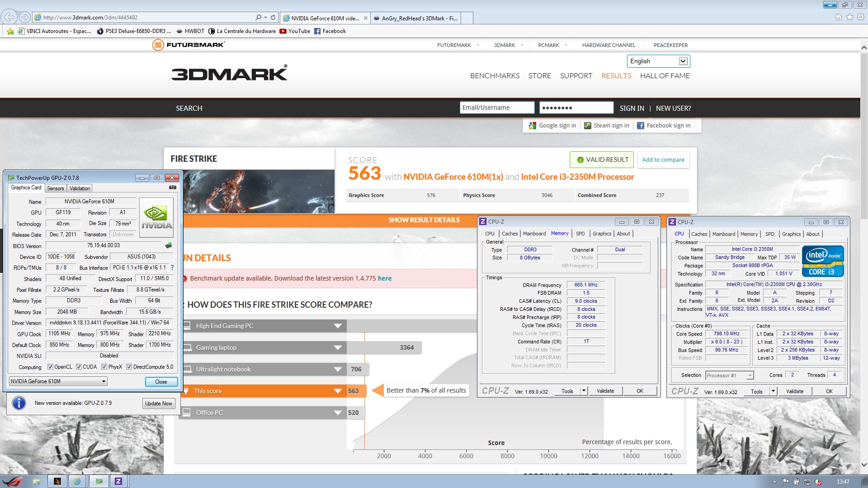868x488 pixels.
Task: Expand the High End Gaming PC row
Action: 338,326
